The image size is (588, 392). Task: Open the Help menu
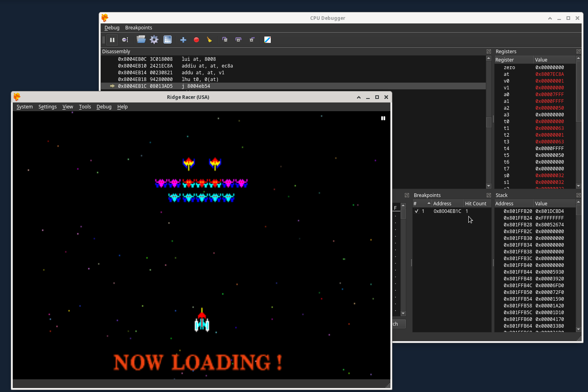(122, 107)
